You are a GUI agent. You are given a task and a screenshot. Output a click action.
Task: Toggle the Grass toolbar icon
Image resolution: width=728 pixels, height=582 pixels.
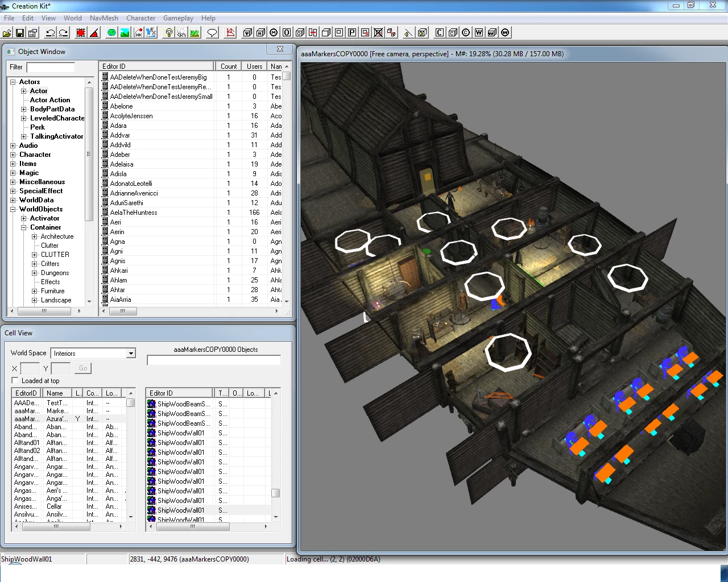point(195,33)
